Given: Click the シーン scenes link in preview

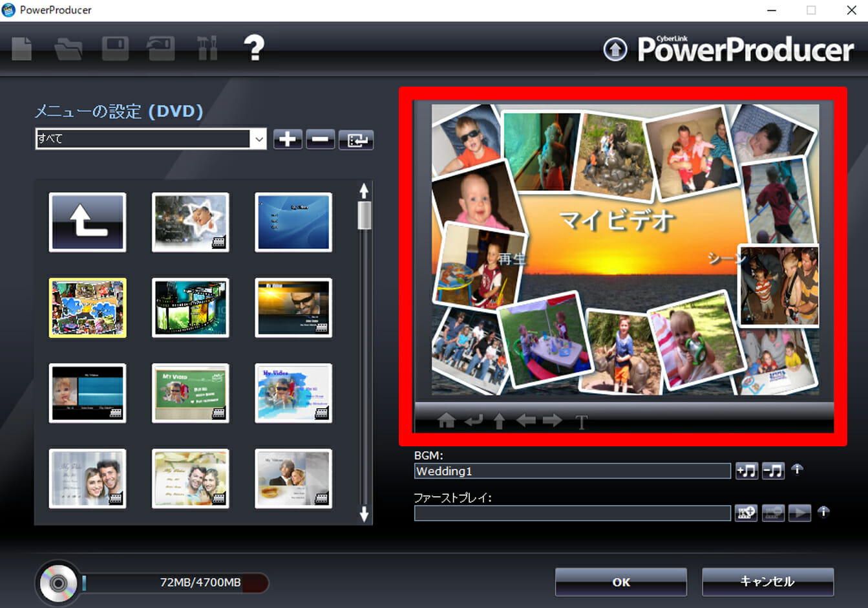Looking at the screenshot, I should [x=727, y=259].
